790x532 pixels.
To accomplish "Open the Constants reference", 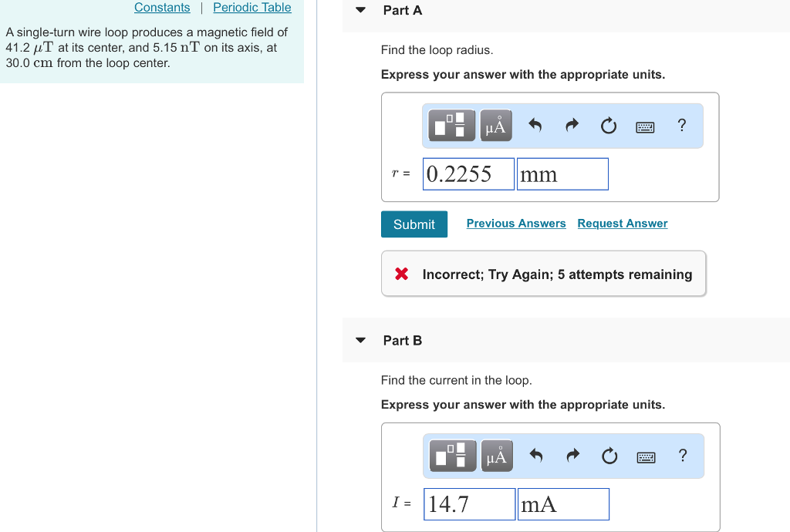I will pyautogui.click(x=162, y=7).
